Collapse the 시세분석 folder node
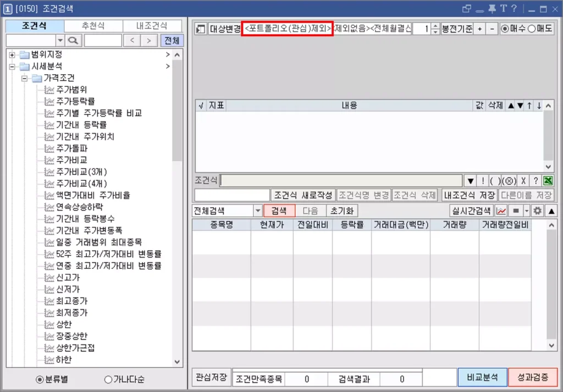Viewport: 563px width, 392px height. (12, 67)
